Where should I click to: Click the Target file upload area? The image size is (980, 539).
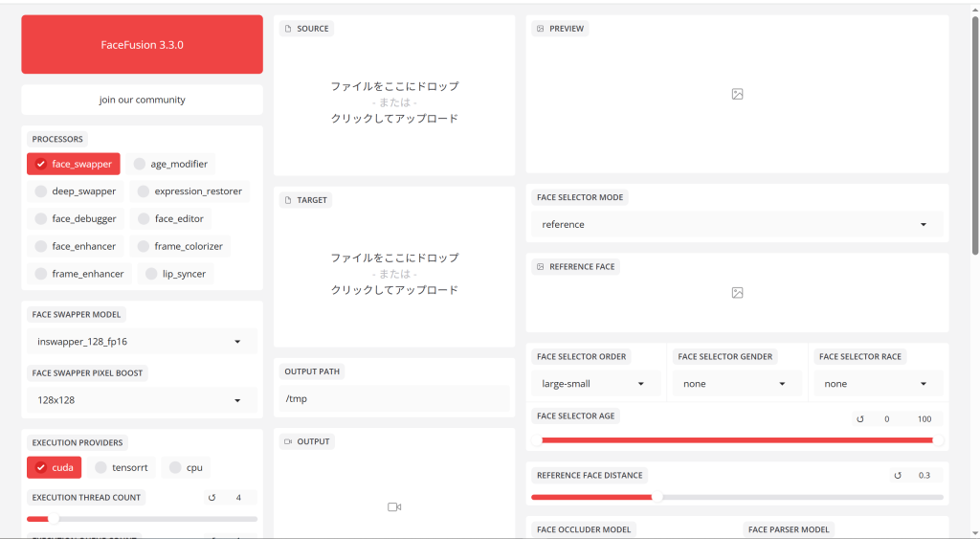[x=394, y=274]
